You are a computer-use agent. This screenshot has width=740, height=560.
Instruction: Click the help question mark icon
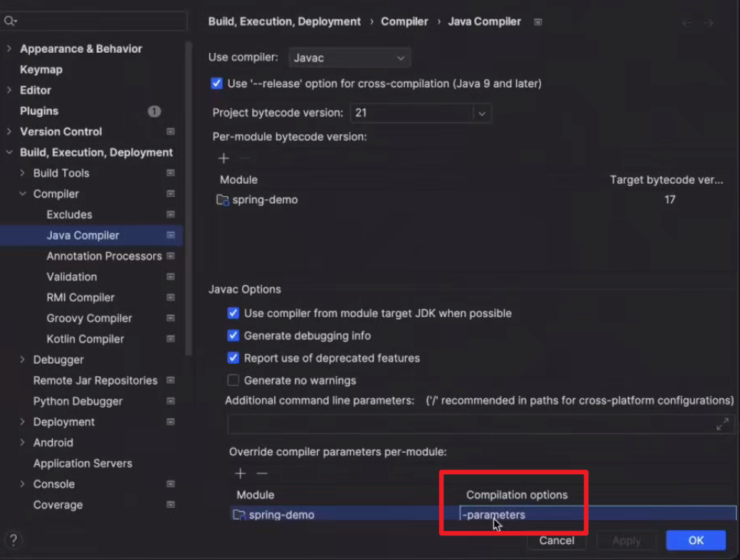click(x=13, y=540)
